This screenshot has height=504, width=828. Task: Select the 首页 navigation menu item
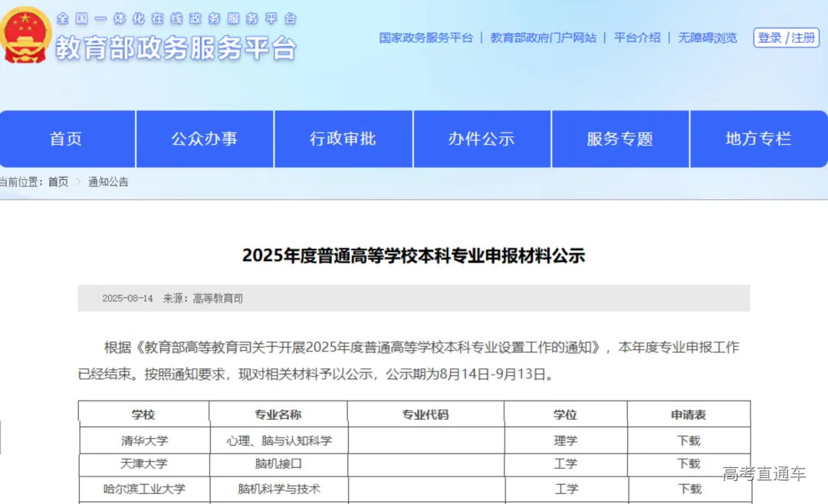click(x=66, y=139)
